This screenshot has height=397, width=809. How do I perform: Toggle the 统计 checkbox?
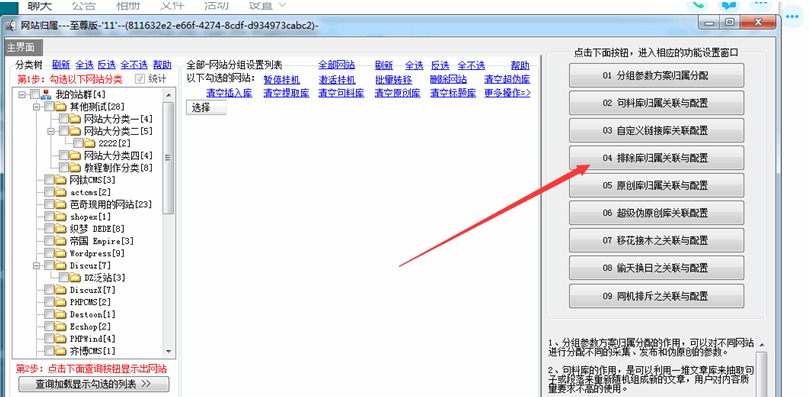pos(139,79)
